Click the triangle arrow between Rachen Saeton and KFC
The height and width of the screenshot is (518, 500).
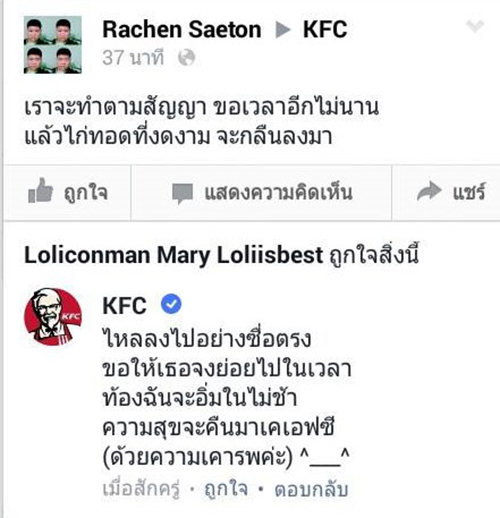coord(283,30)
